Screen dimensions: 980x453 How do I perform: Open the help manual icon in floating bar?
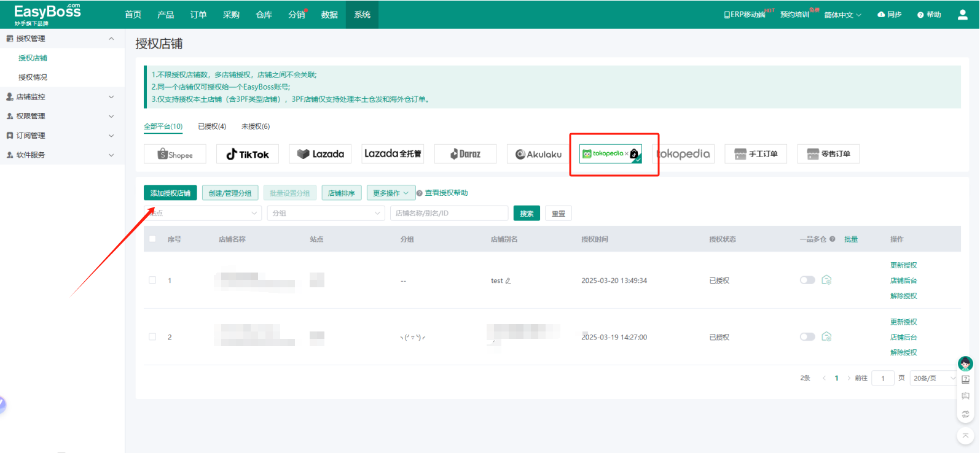[965, 380]
